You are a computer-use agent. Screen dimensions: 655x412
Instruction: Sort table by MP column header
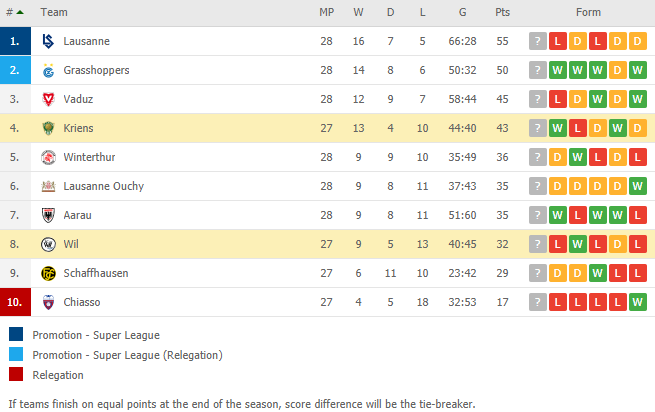327,13
